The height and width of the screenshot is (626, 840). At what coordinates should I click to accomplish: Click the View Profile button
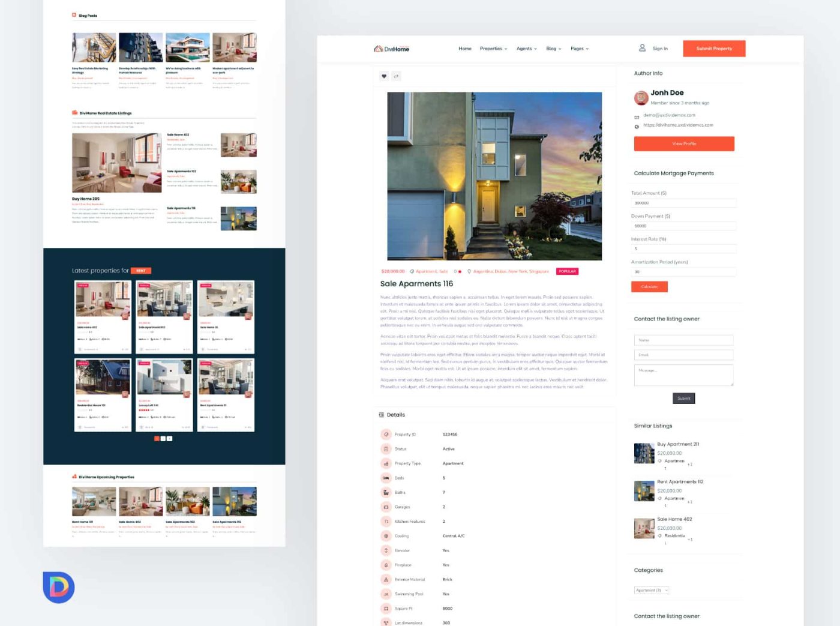pos(684,144)
